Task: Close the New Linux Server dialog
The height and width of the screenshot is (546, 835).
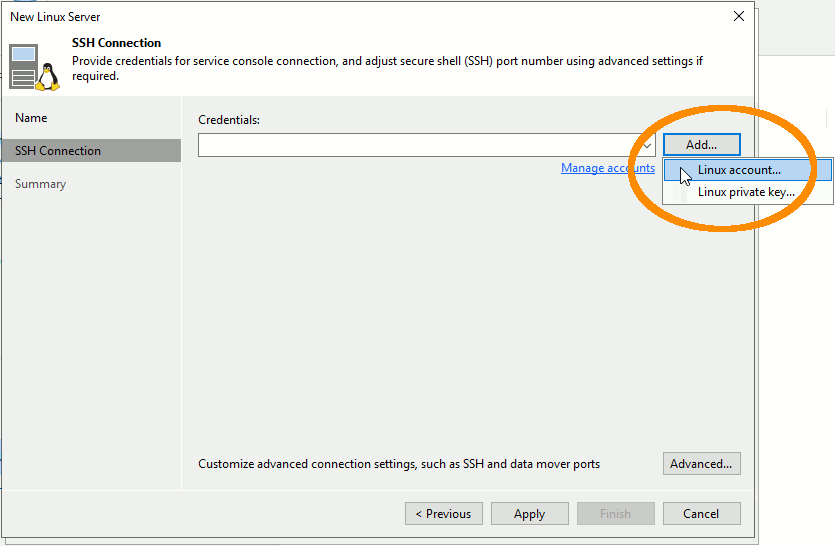Action: [739, 17]
